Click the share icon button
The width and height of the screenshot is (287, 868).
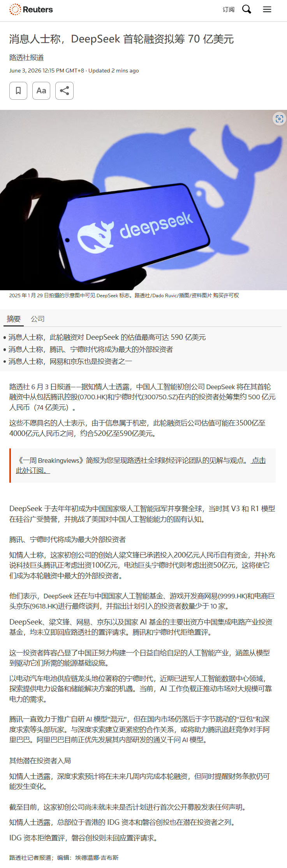pos(64,91)
